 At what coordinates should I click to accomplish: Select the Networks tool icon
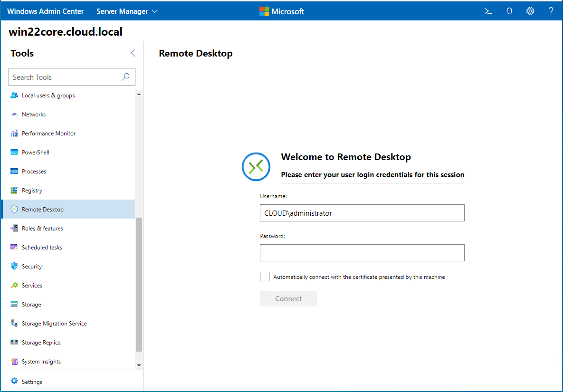15,114
